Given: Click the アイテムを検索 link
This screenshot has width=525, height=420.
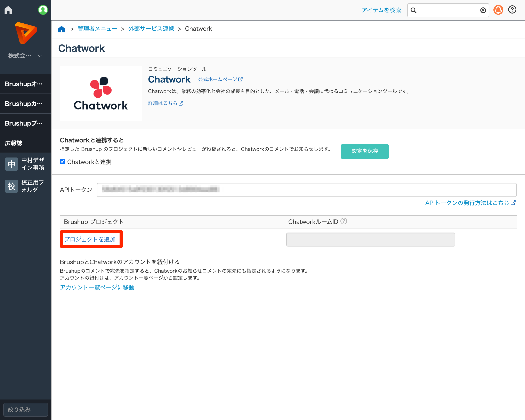Looking at the screenshot, I should click(381, 10).
